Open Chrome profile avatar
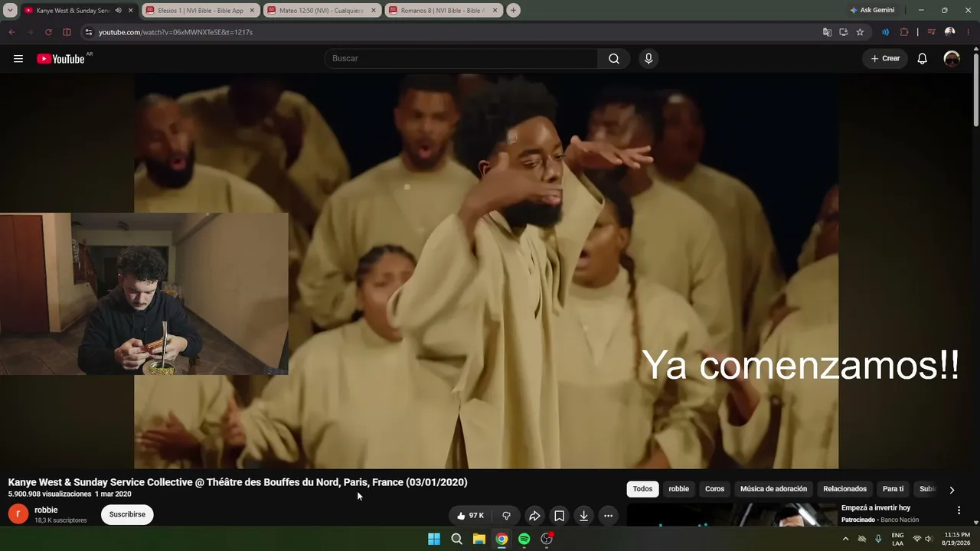Viewport: 980px width, 551px height. click(x=950, y=32)
